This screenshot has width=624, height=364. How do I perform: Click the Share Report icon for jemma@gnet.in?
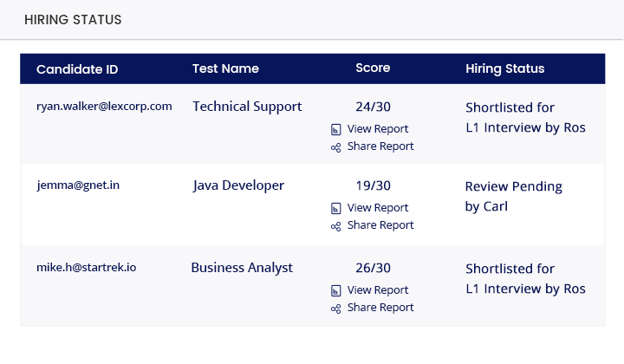point(336,226)
